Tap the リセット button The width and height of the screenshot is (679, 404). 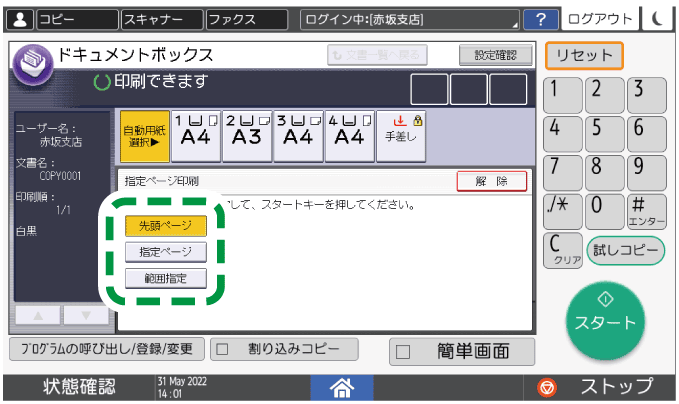[584, 55]
